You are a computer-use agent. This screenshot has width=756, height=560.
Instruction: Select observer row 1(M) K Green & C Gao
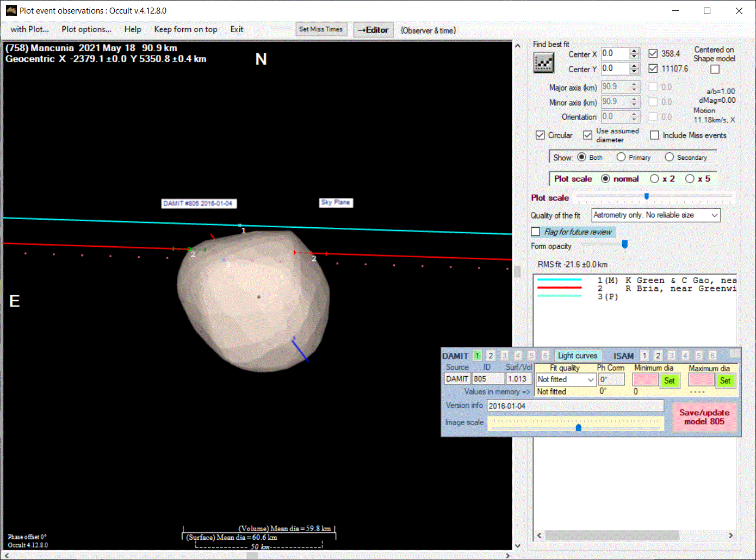tap(636, 281)
